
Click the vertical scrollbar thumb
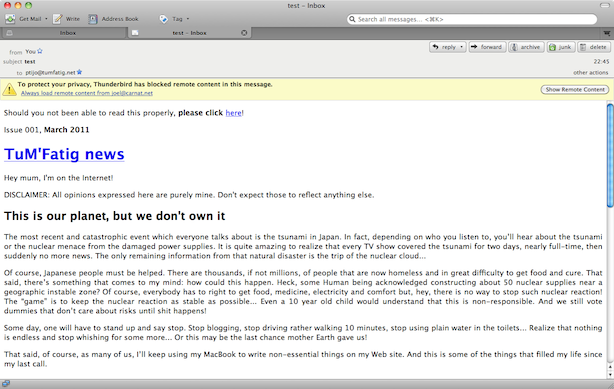(610, 155)
